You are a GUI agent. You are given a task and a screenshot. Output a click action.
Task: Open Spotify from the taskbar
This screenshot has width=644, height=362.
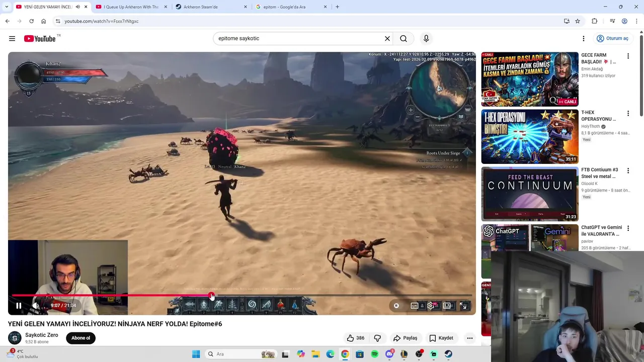374,354
